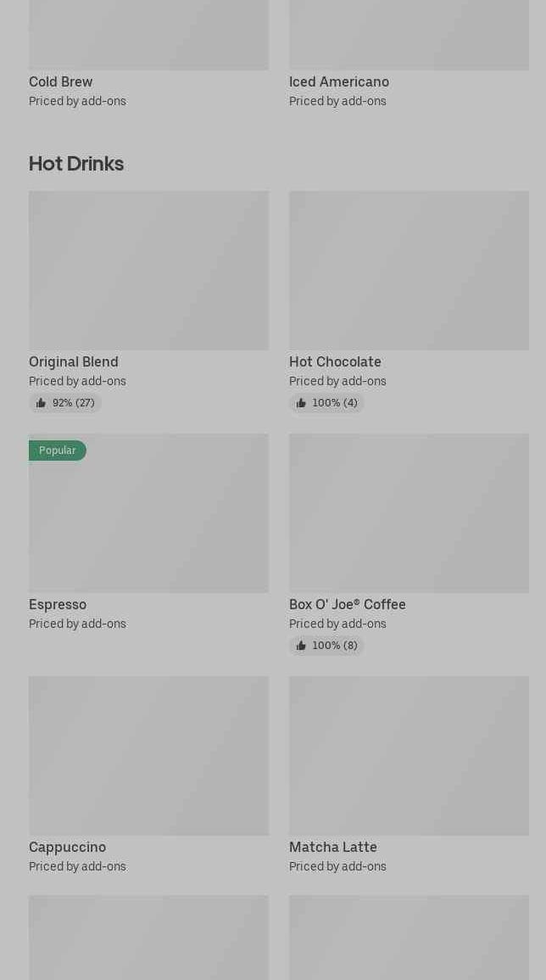
Task: Select the Matcha Latte item name
Action: (333, 847)
